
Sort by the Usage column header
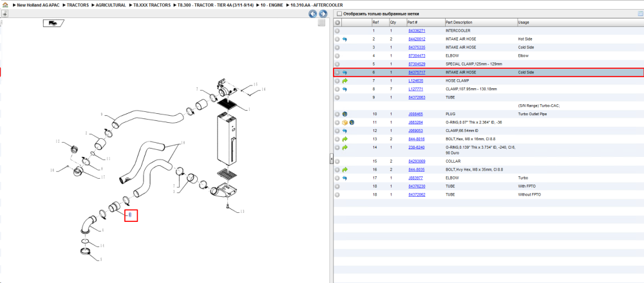pos(580,22)
